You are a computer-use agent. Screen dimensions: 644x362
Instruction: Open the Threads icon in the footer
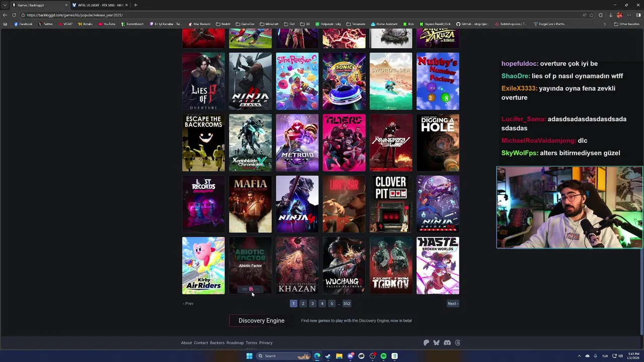coord(457,343)
